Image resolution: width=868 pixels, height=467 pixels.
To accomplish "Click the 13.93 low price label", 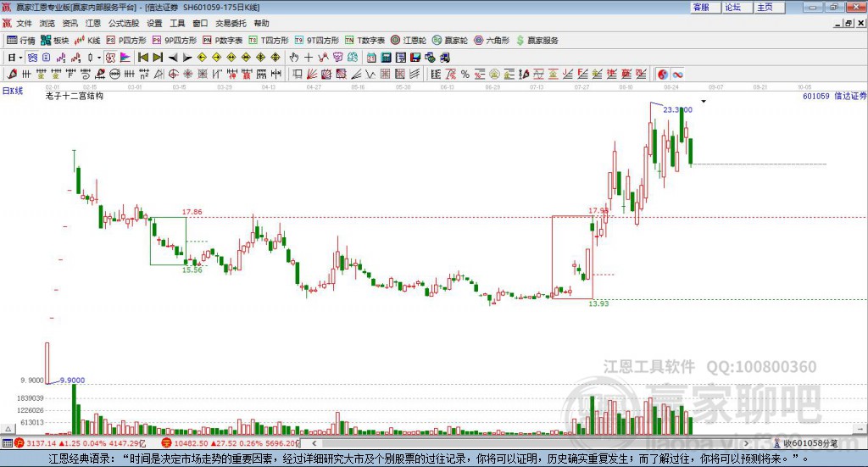I will coord(598,303).
